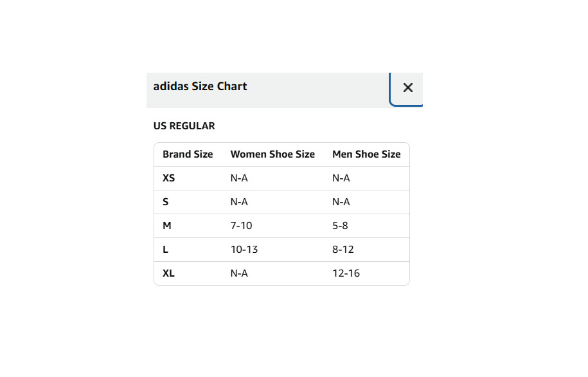Click the "adidas Size Chart" title
The image size is (588, 377).
tap(200, 86)
